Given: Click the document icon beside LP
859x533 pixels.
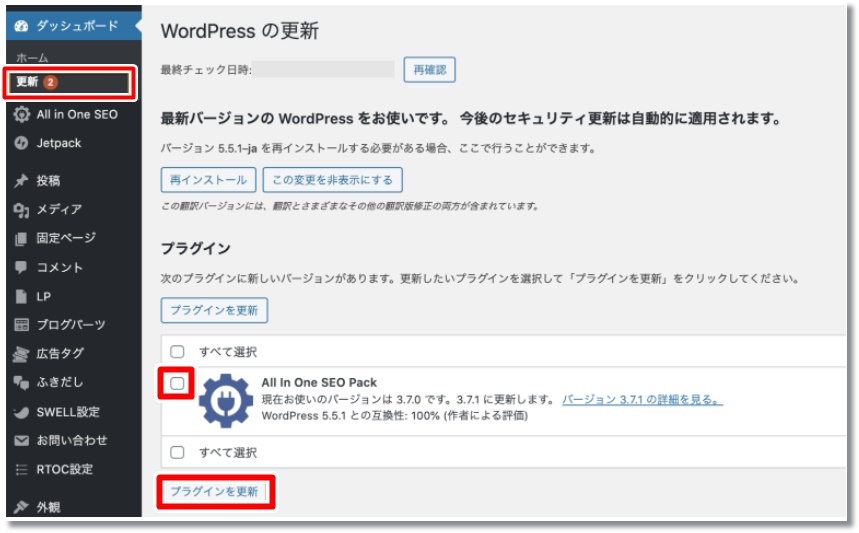Looking at the screenshot, I should [x=21, y=296].
